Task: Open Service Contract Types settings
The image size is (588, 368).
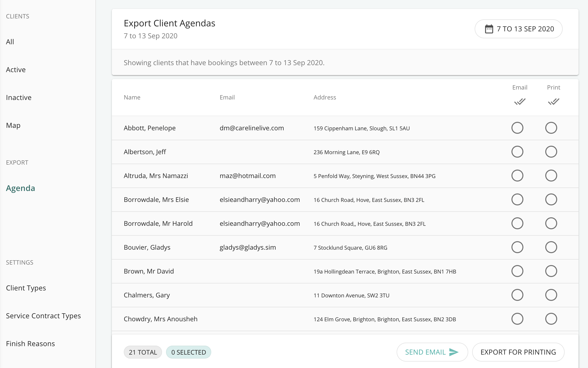Action: tap(43, 316)
